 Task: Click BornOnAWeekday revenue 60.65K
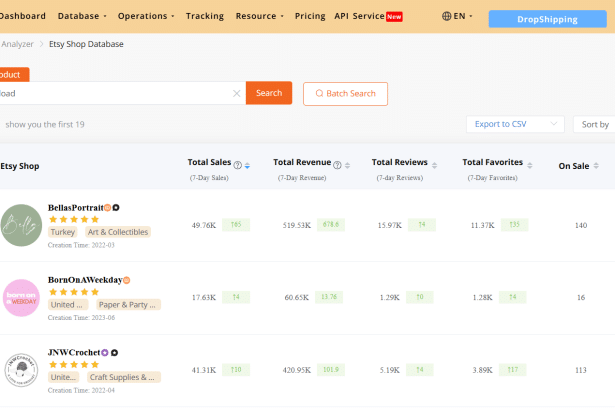click(x=297, y=297)
